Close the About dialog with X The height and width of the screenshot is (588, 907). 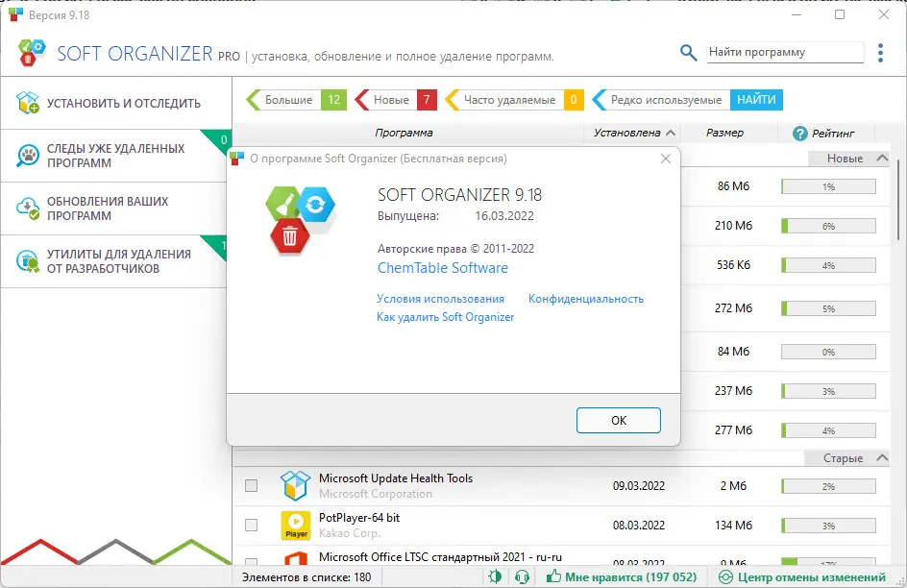pos(666,159)
